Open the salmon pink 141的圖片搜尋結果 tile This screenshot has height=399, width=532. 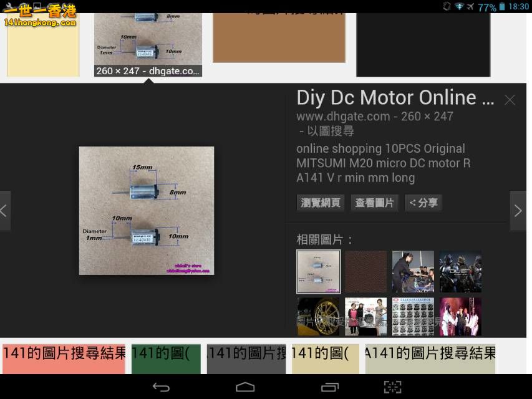64,359
